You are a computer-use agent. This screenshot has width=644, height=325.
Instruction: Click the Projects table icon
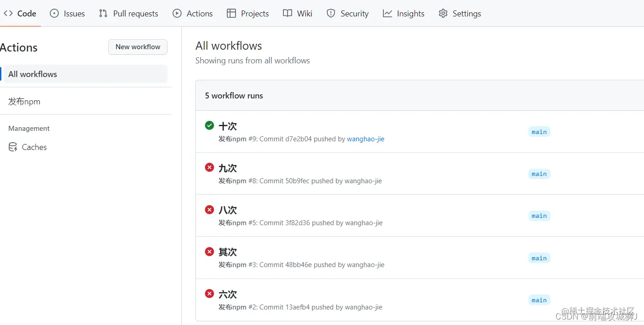231,14
